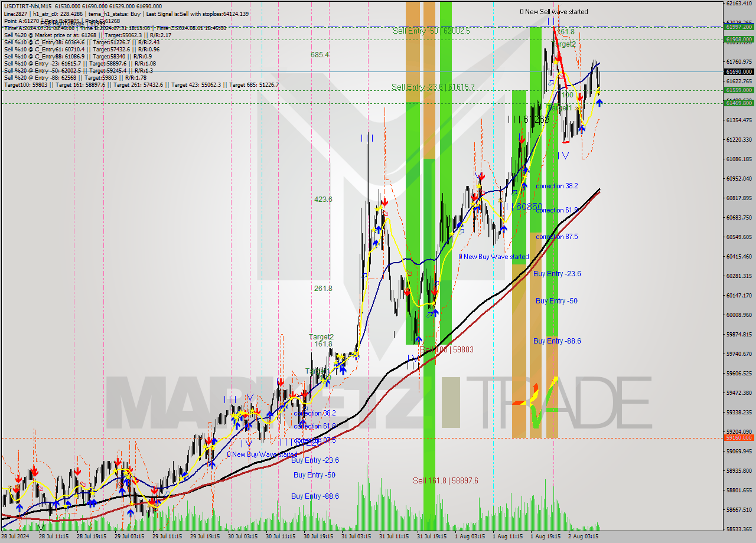Select the '1 Aug 19:15' time label

pos(546,537)
